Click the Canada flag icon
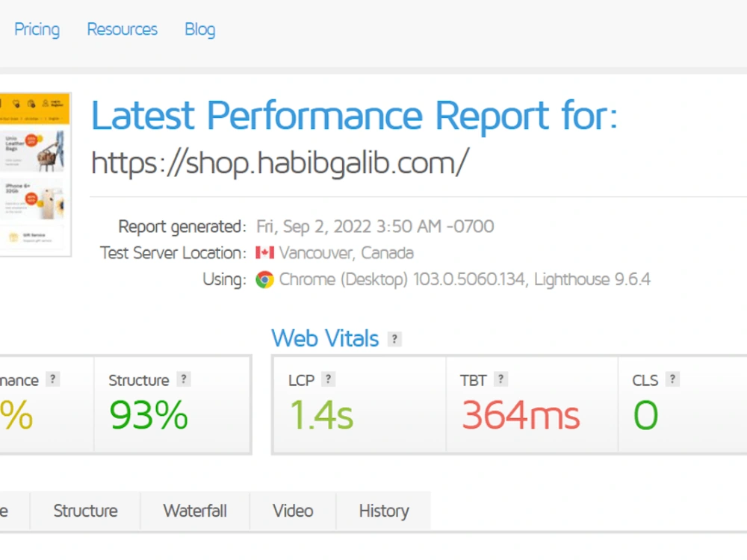747x560 pixels. [x=264, y=253]
